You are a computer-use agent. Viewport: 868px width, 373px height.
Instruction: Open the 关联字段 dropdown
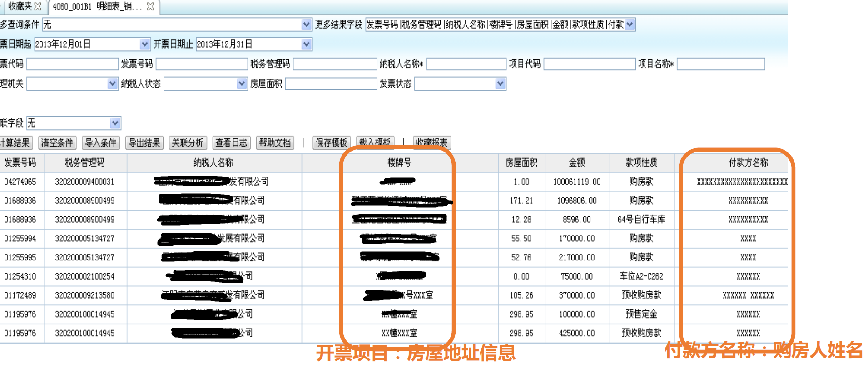pos(115,123)
